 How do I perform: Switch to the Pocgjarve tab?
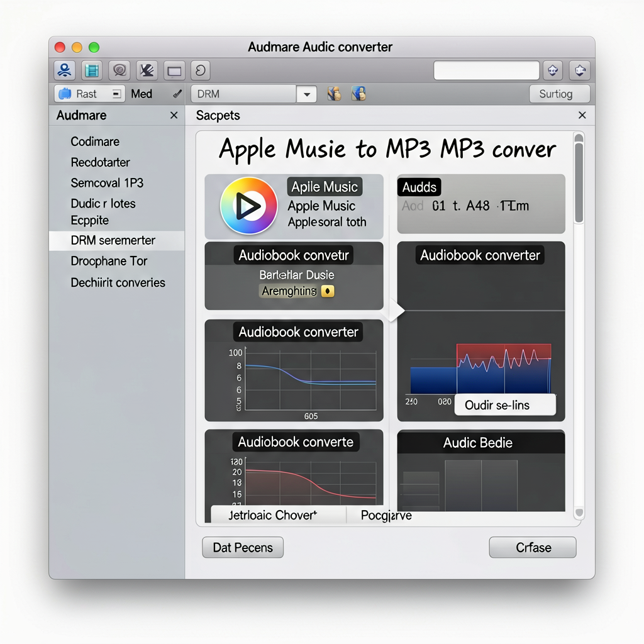tap(386, 515)
